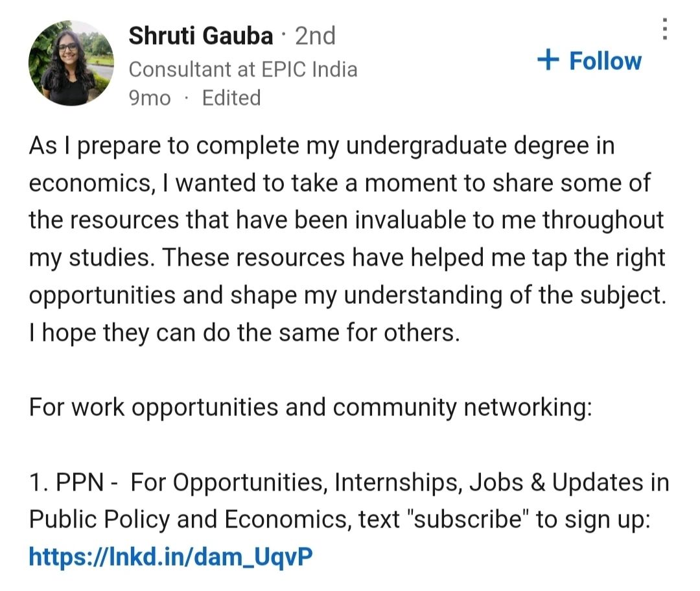
Task: Click the line starting 'my studies. These resources'
Action: pyautogui.click(x=347, y=258)
